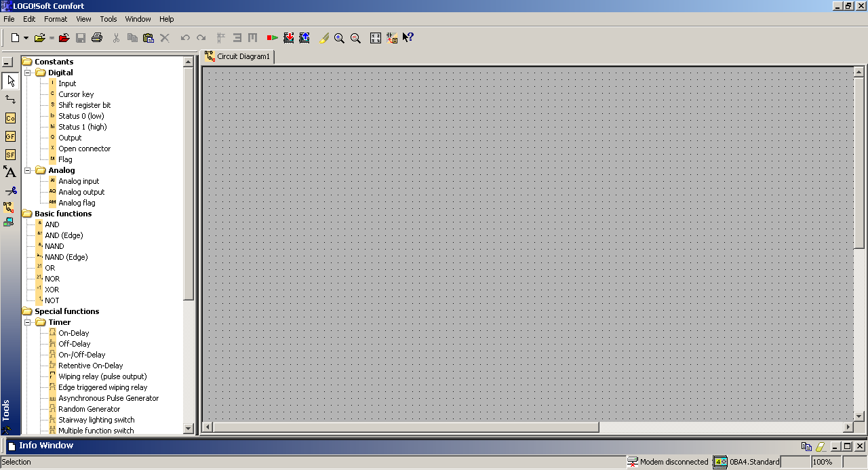Open the Edit menu
This screenshot has height=470, width=868.
click(x=29, y=19)
